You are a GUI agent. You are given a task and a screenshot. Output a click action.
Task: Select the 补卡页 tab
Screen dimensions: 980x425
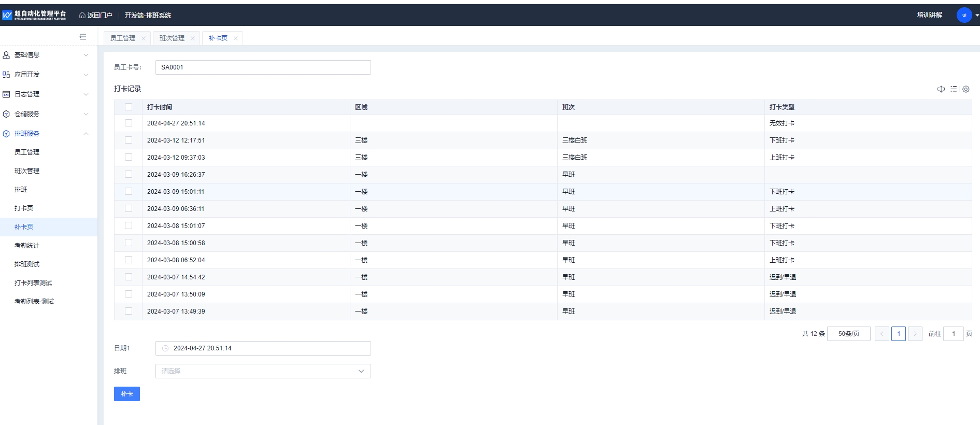click(218, 38)
